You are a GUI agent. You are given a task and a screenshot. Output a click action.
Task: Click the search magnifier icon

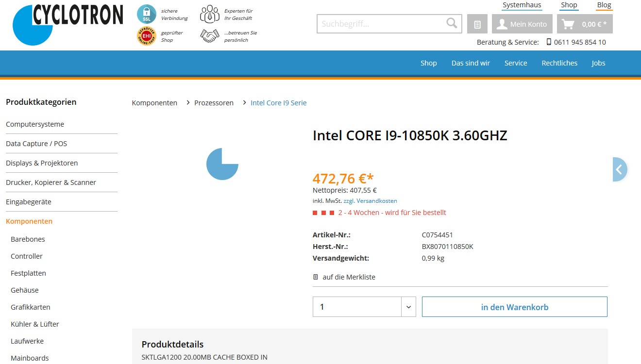pyautogui.click(x=452, y=23)
